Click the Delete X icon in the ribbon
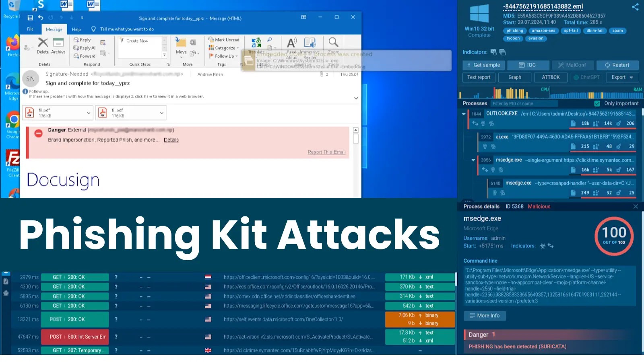Viewport: 644px width, 362px height. click(x=43, y=42)
